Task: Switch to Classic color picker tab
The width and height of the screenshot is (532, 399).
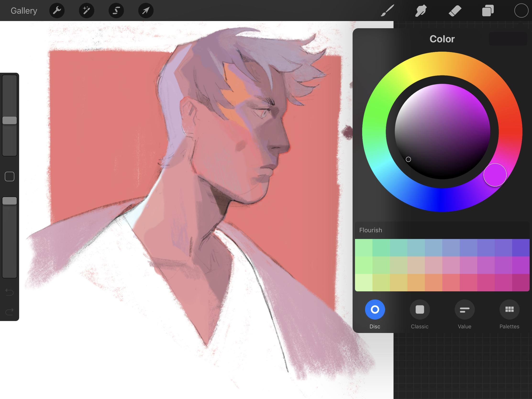Action: (x=420, y=310)
